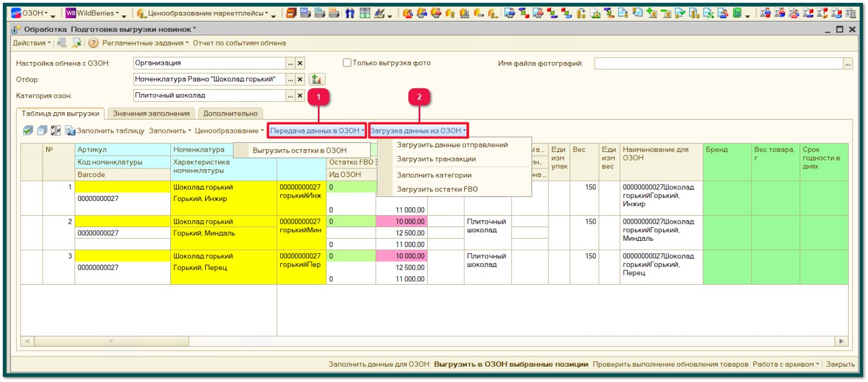
Task: Click the green table grid icon in top toolbar
Action: [364, 13]
